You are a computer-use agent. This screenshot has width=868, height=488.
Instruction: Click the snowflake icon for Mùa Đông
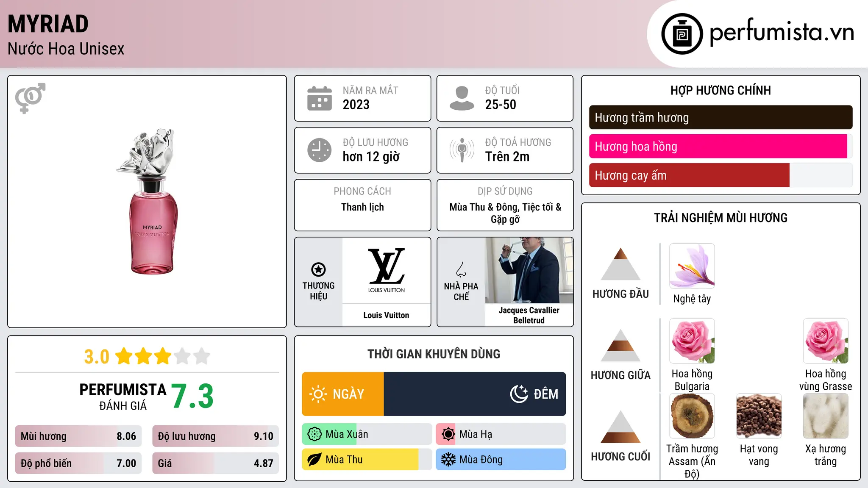tap(448, 460)
